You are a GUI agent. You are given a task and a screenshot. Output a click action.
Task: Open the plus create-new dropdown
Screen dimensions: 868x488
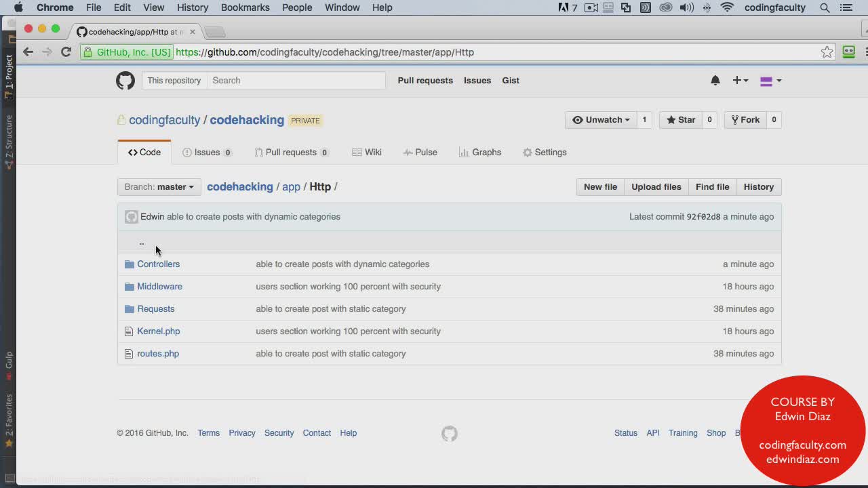741,81
